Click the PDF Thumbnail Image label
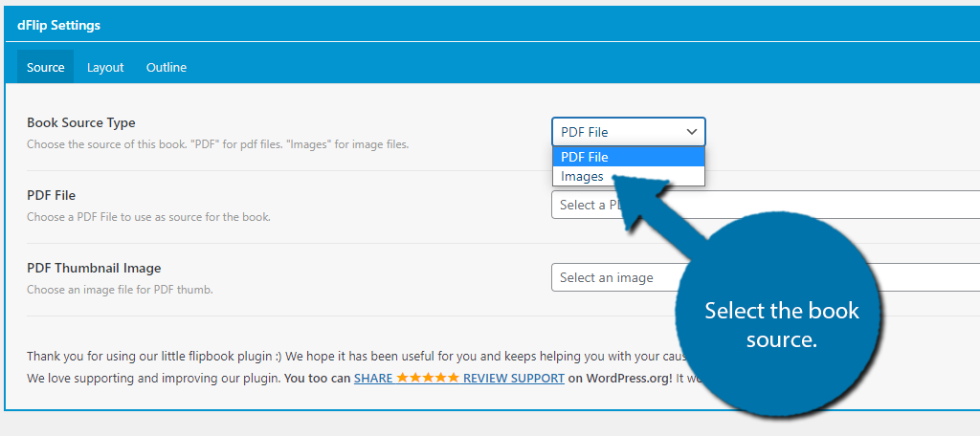 pyautogui.click(x=94, y=268)
